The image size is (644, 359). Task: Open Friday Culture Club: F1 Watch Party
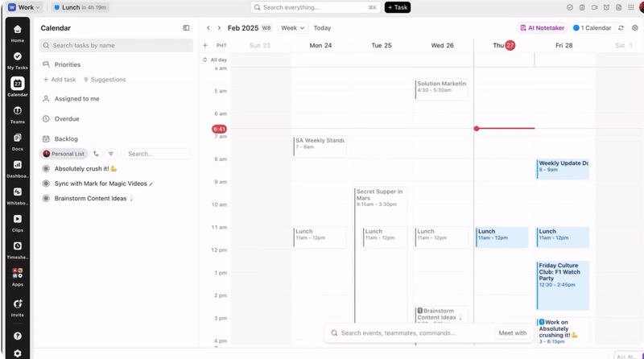pyautogui.click(x=563, y=285)
